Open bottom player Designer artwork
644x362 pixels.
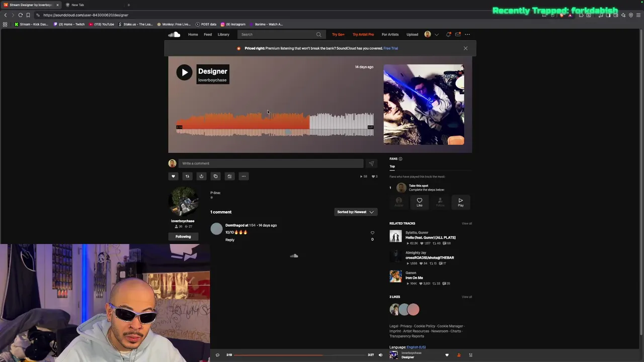pyautogui.click(x=394, y=355)
